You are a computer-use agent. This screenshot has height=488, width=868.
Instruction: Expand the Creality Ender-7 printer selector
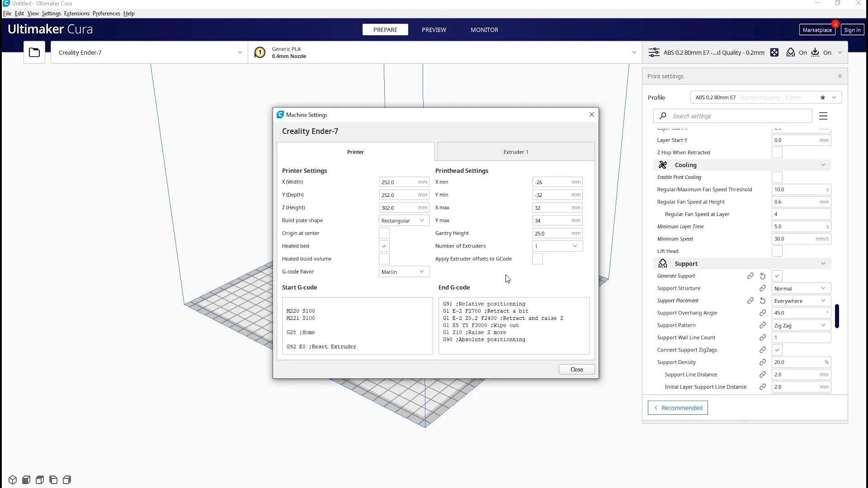[x=149, y=52]
